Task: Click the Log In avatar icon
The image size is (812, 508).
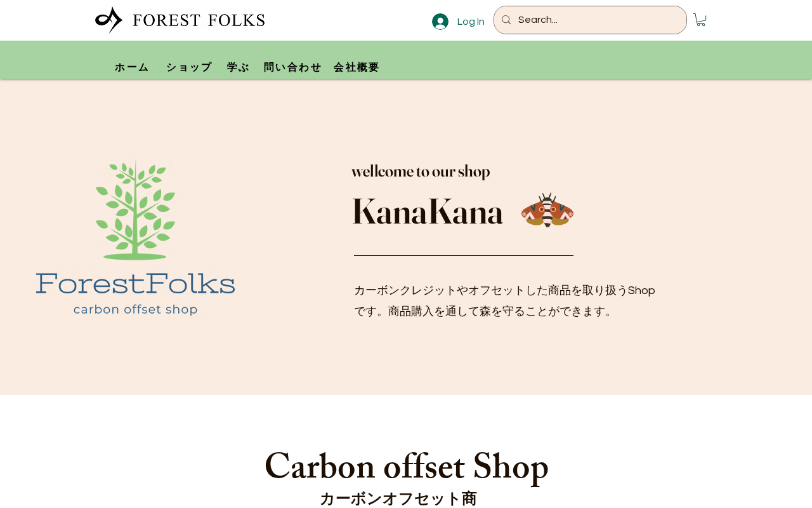Action: click(440, 22)
